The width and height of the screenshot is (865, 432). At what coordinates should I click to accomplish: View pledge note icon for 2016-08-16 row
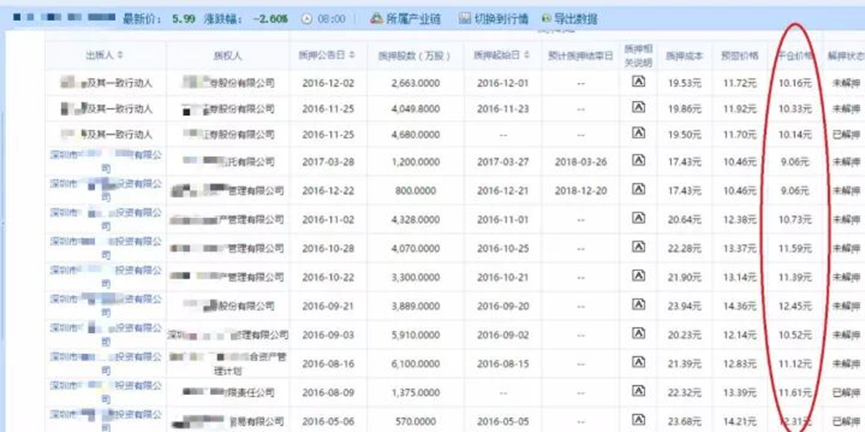[x=637, y=357]
